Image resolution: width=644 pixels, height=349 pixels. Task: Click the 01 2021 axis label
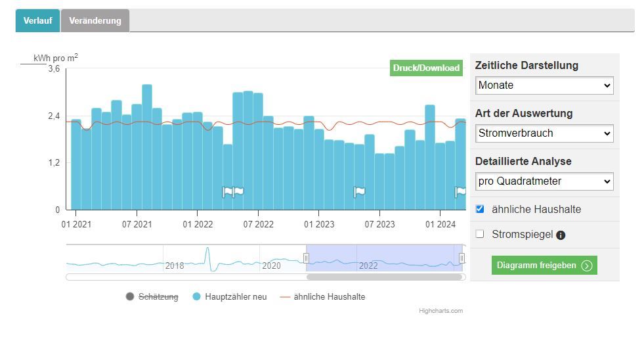[x=76, y=224]
